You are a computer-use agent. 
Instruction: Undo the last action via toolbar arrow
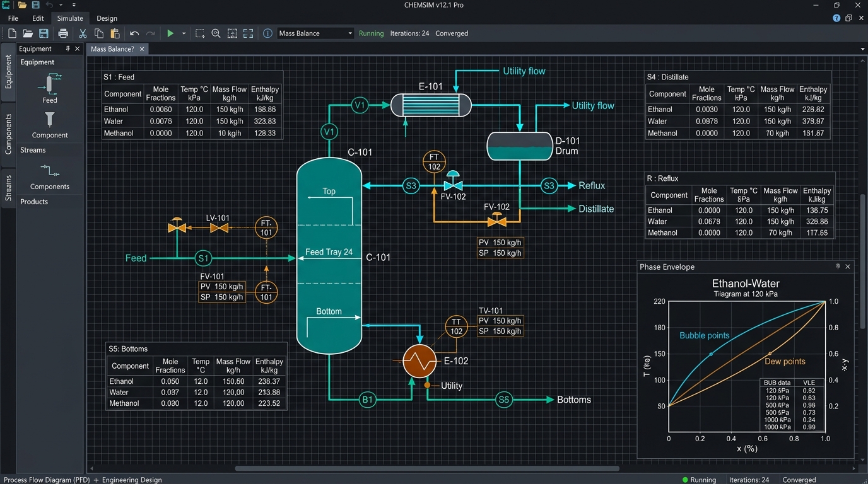coord(134,33)
